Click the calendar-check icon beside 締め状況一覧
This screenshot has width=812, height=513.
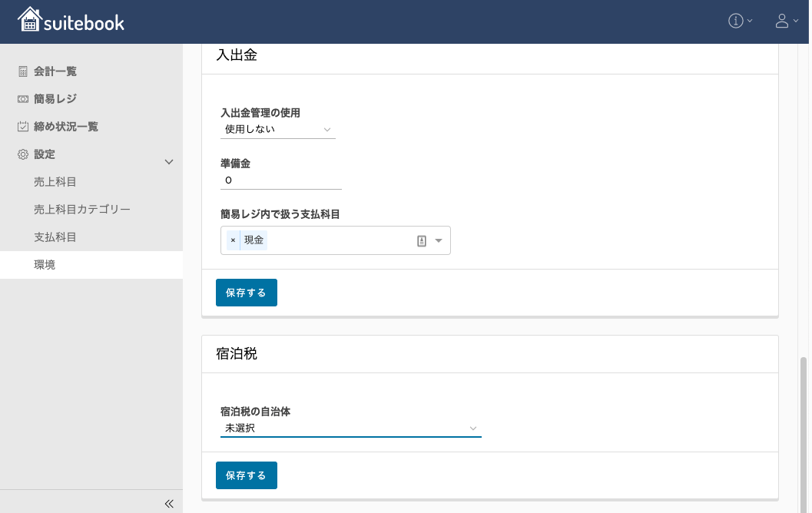[x=23, y=126]
